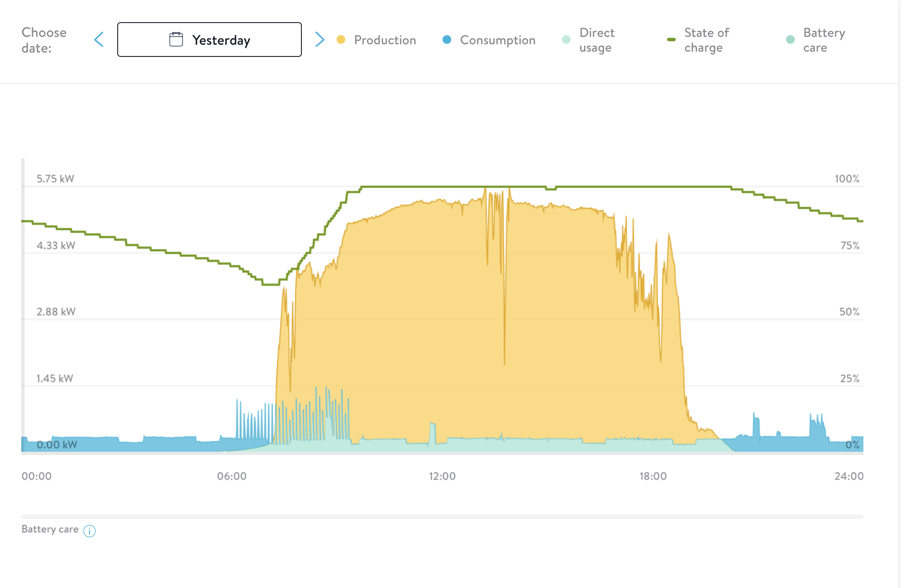Click the green State of charge marker
912x588 pixels.
671,40
